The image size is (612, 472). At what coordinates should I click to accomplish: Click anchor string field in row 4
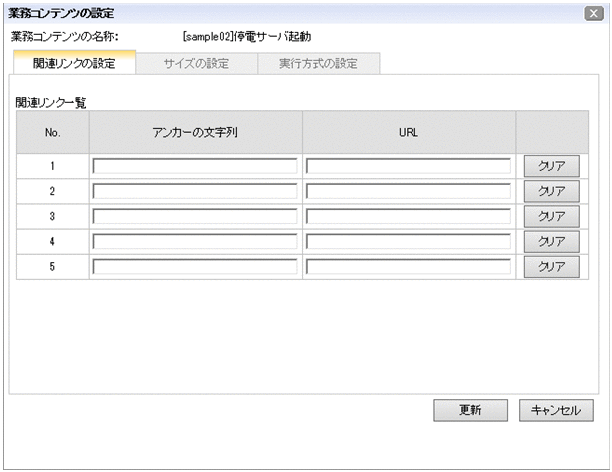click(x=195, y=241)
